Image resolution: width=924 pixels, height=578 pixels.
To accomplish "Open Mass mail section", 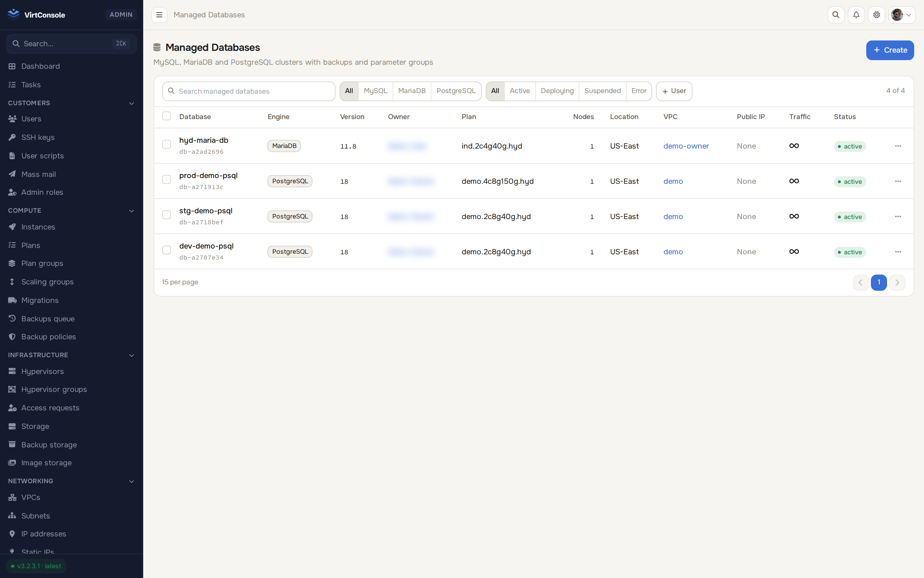I will point(71,174).
